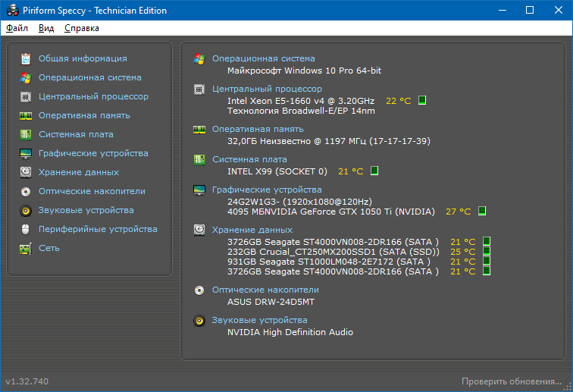Image resolution: width=573 pixels, height=392 pixels.
Task: Click the Speccy app icon in title bar
Action: [13, 11]
